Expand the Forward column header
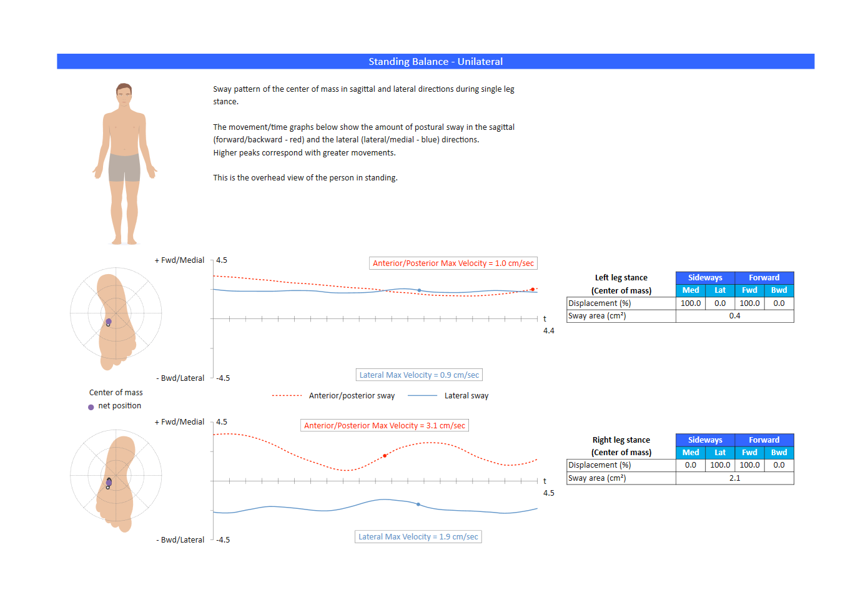 pos(764,277)
